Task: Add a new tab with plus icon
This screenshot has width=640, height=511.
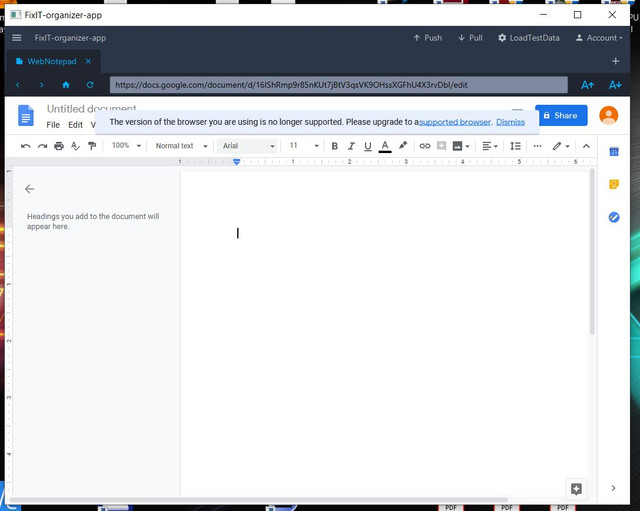Action: click(616, 61)
